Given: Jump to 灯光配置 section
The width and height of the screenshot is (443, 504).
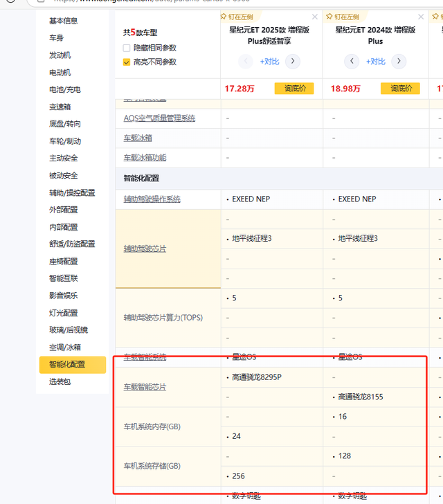Looking at the screenshot, I should (x=63, y=313).
